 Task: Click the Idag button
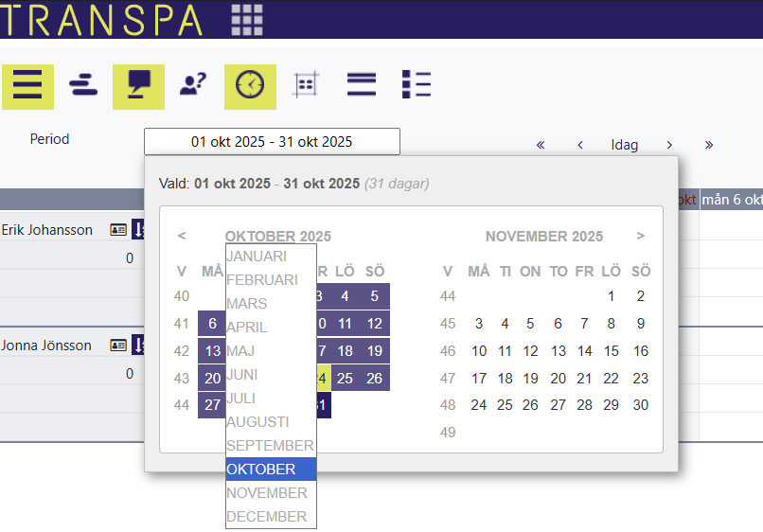(x=625, y=145)
